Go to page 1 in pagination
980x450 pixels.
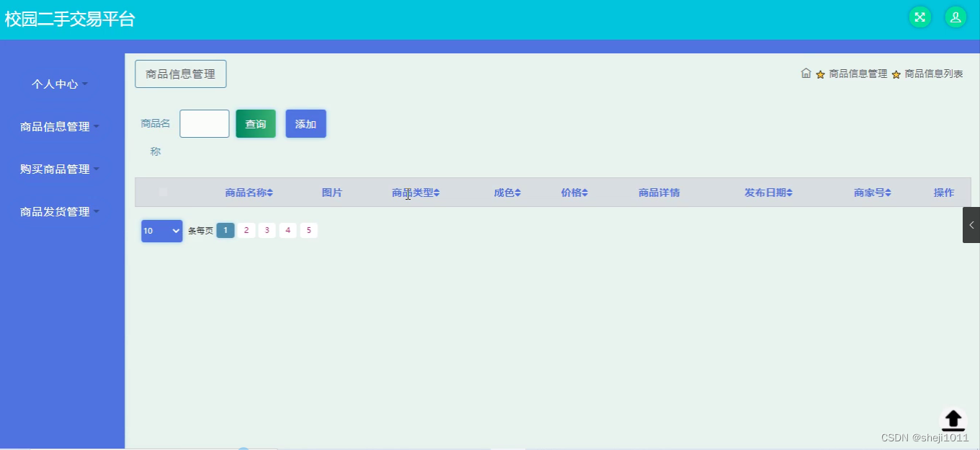tap(226, 230)
